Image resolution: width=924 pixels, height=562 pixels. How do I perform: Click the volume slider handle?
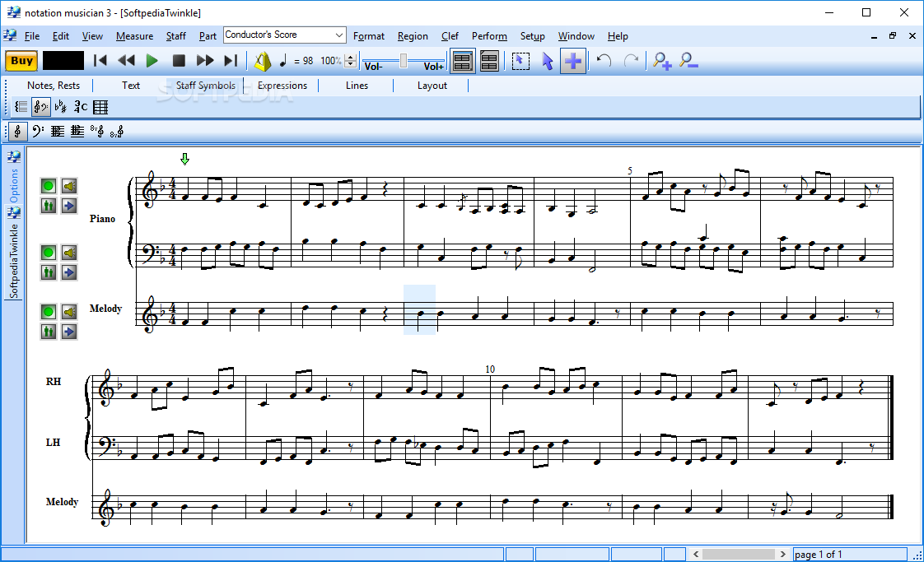point(404,60)
